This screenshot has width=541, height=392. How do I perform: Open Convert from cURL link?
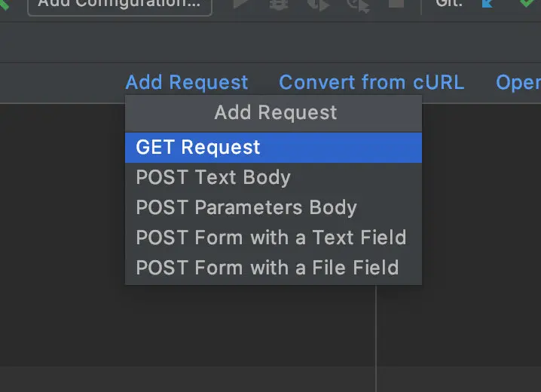pos(371,82)
